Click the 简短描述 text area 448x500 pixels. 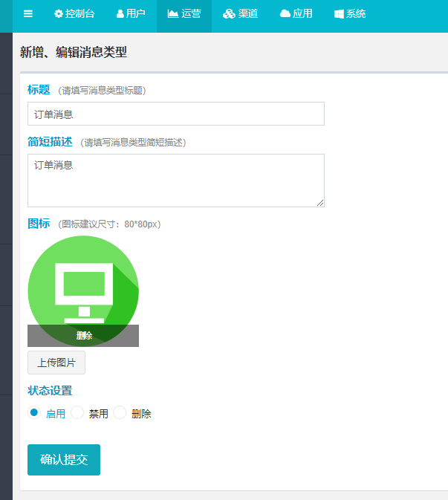pyautogui.click(x=176, y=181)
